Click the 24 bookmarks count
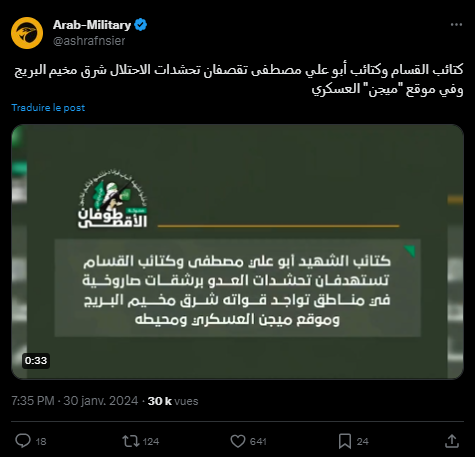 click(363, 441)
